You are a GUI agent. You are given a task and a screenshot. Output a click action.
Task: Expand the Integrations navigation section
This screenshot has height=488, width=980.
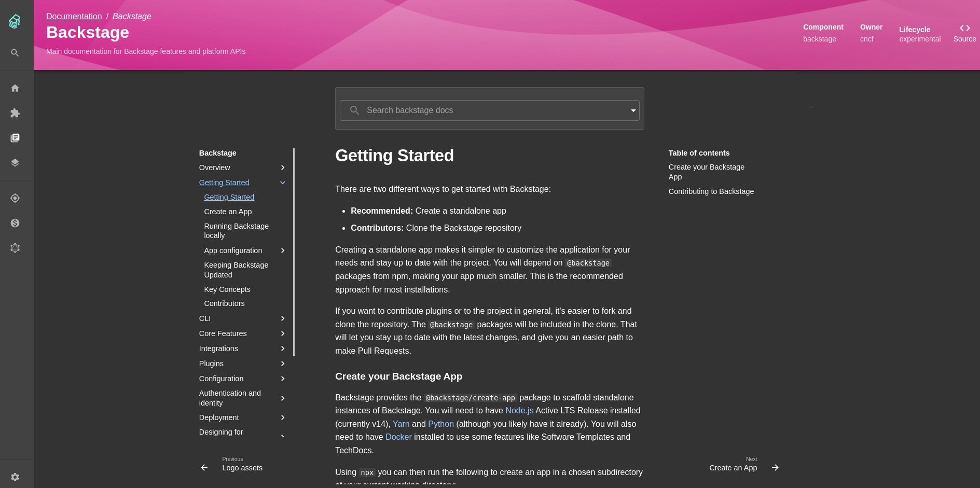click(282, 348)
